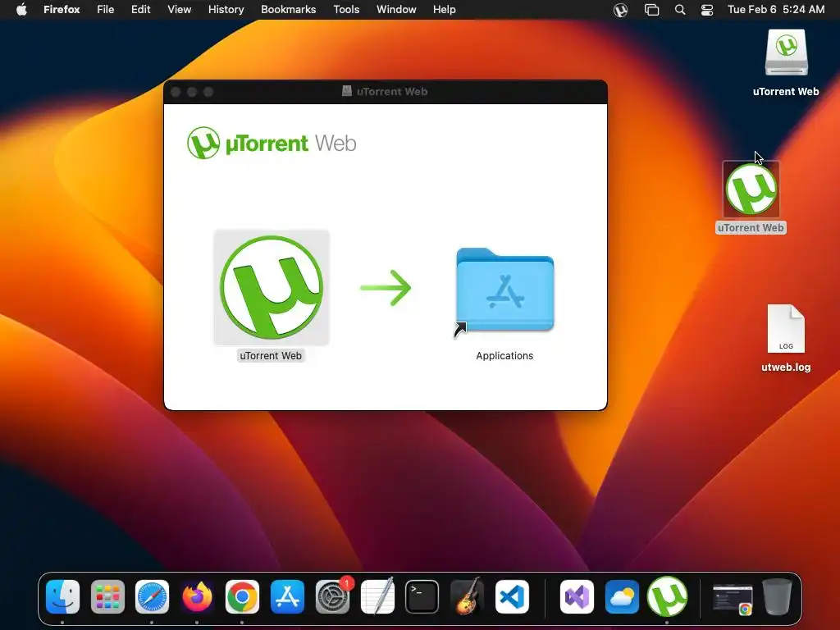Open the Help menu
This screenshot has height=630, width=840.
click(444, 10)
